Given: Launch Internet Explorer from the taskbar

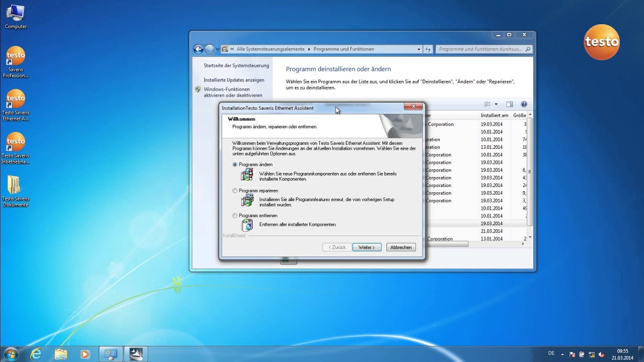Looking at the screenshot, I should click(x=36, y=354).
